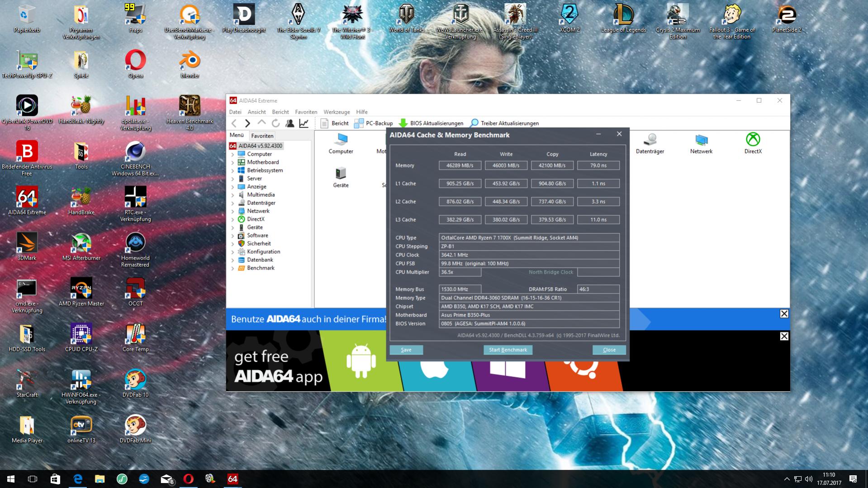Screen dimensions: 868x488
Task: Open the 3DMark desktop shortcut
Action: click(x=27, y=246)
